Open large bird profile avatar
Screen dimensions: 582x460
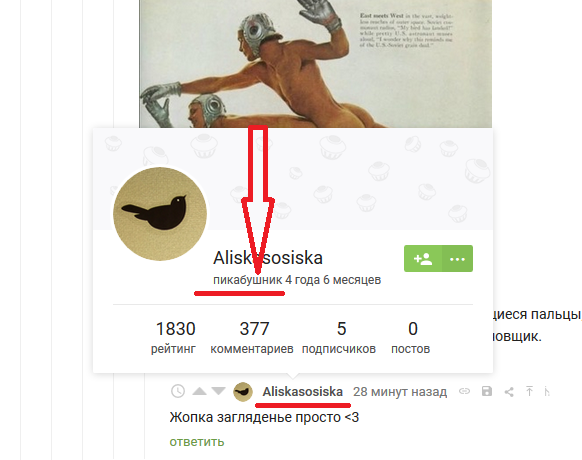pos(160,214)
